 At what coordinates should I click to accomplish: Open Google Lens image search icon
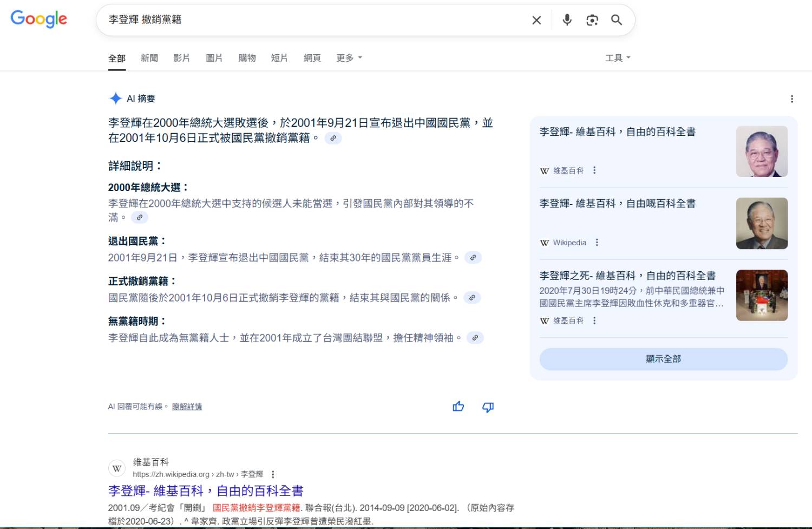592,20
